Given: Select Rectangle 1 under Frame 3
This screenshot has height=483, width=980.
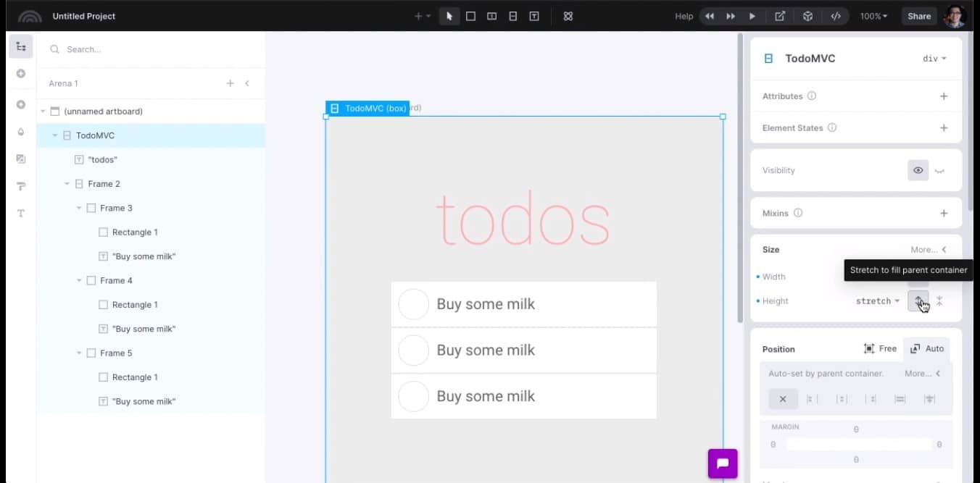Looking at the screenshot, I should pyautogui.click(x=151, y=232).
